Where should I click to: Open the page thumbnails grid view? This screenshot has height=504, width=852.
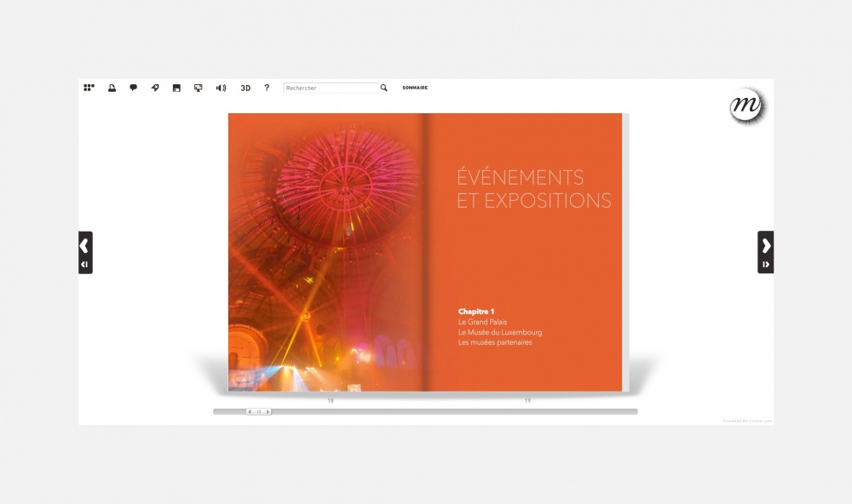coord(89,88)
